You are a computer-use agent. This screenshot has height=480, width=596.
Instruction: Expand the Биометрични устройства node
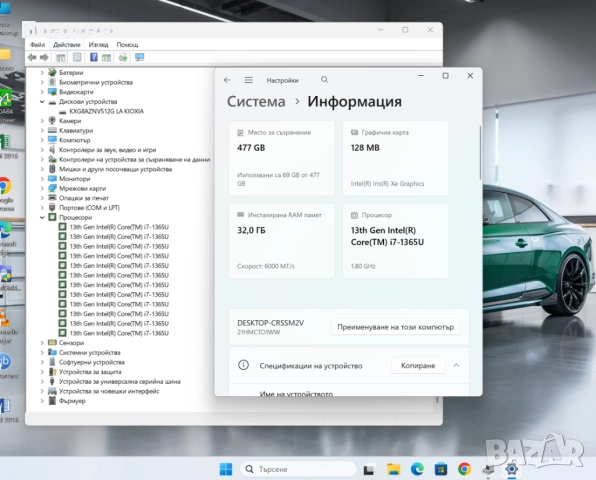[x=42, y=82]
